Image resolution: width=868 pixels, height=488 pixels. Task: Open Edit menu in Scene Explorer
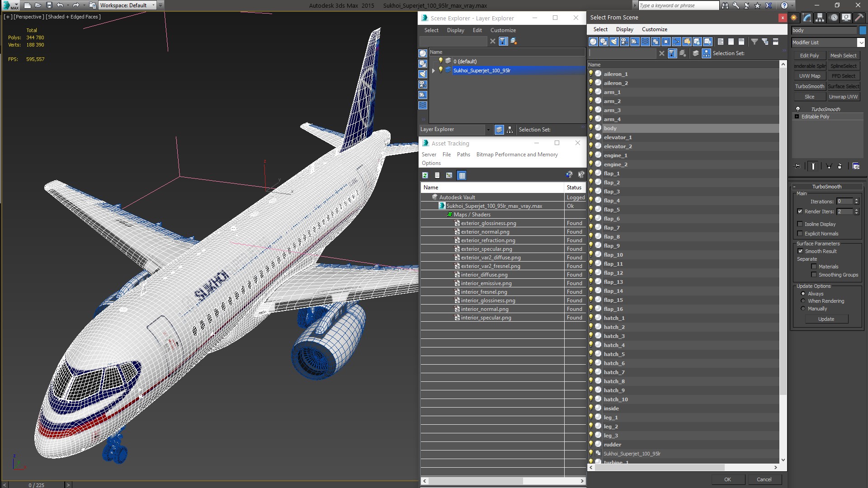477,30
